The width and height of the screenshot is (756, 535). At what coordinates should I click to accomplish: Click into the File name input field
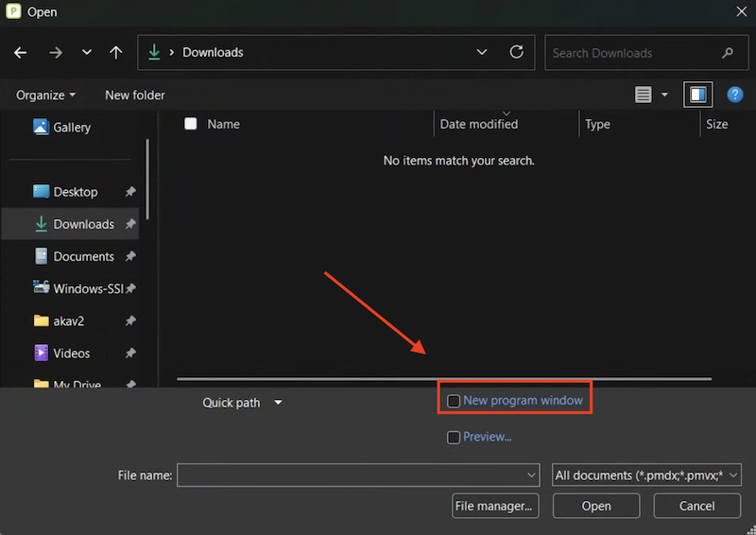pos(350,475)
